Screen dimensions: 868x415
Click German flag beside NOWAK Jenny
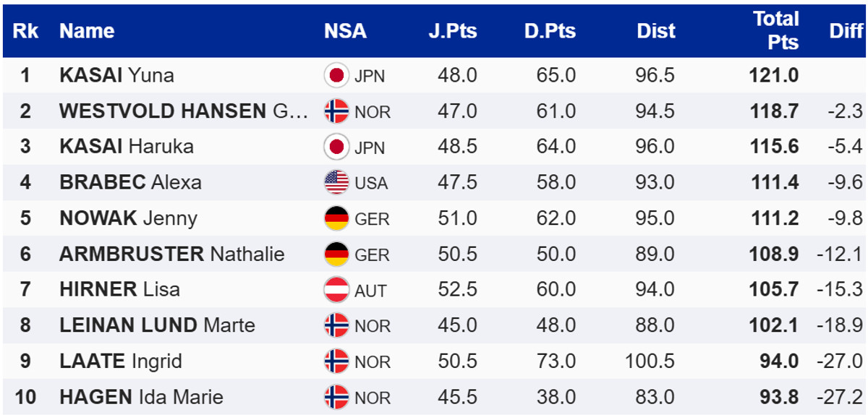[x=336, y=218]
